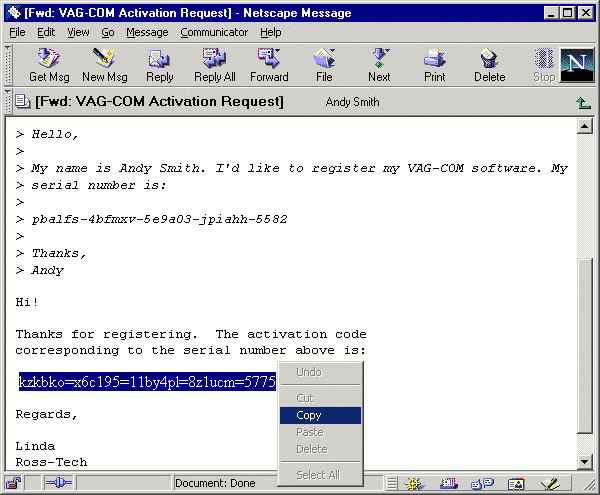Click the Get Msg toolbar button
Screen dimensions: 600x495
pos(49,64)
